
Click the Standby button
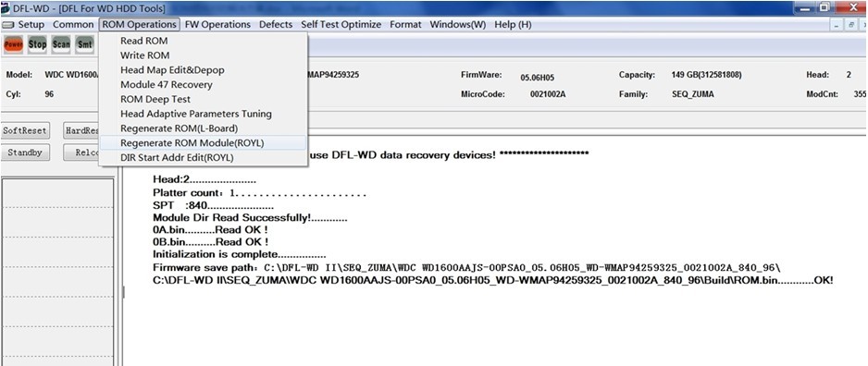pos(24,152)
